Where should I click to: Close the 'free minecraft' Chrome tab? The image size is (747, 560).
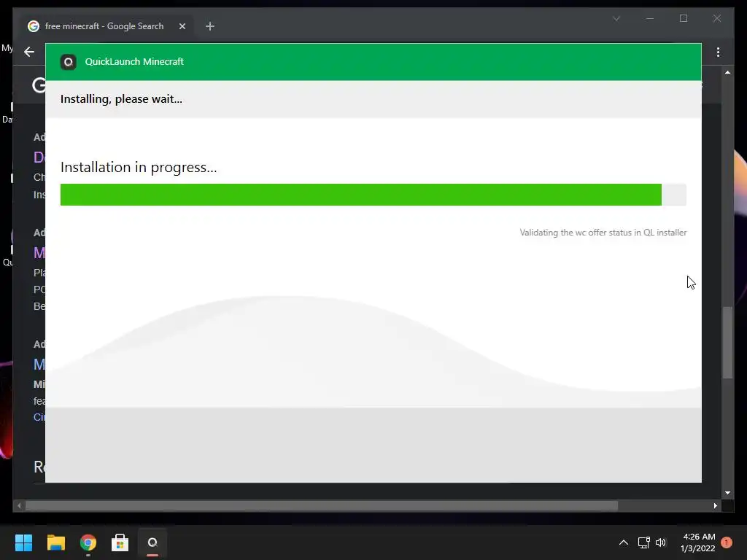click(x=182, y=26)
